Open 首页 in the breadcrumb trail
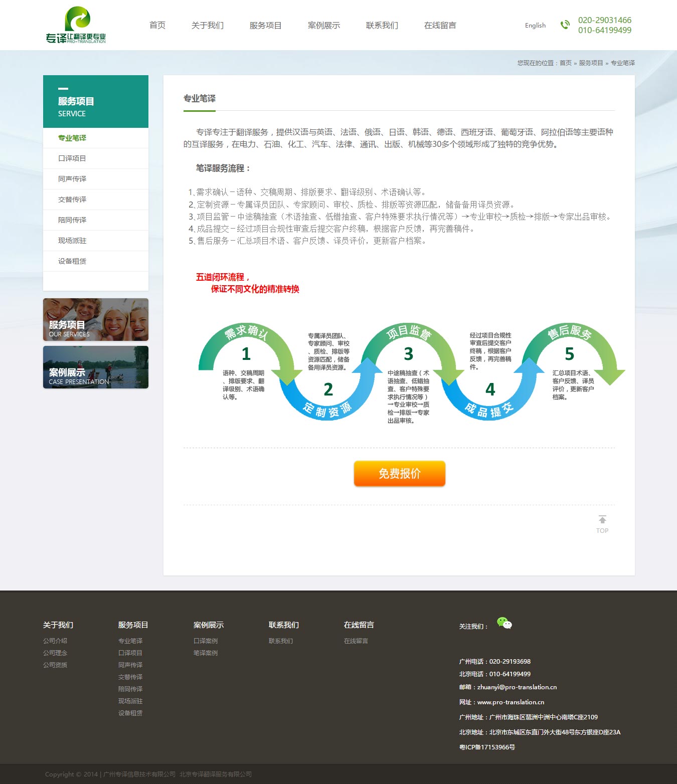Image resolution: width=677 pixels, height=784 pixels. (566, 63)
